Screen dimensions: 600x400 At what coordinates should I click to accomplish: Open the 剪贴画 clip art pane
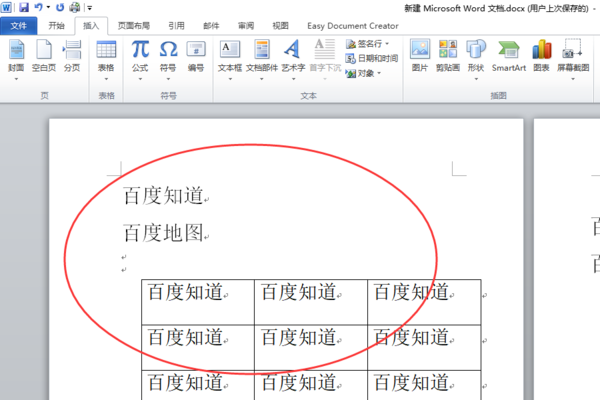[448, 56]
